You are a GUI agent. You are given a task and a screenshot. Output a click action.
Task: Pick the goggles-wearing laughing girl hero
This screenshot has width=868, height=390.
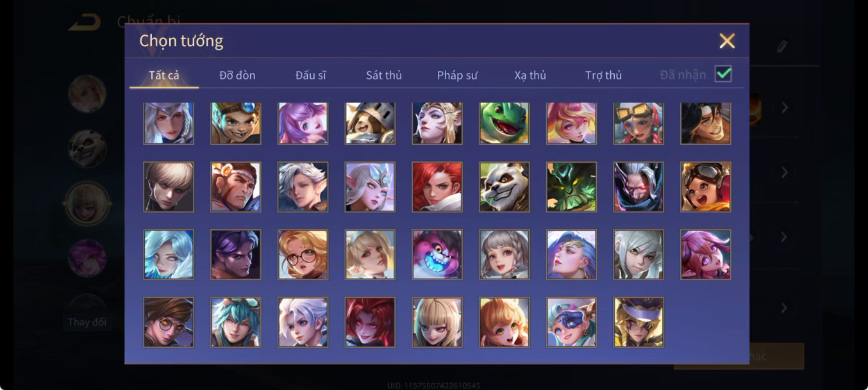pos(706,187)
